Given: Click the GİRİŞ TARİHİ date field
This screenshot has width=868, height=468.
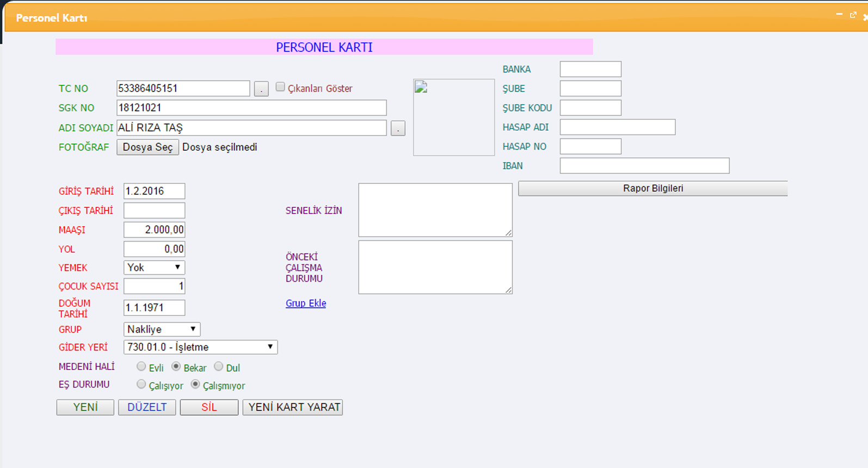Looking at the screenshot, I should pyautogui.click(x=155, y=191).
